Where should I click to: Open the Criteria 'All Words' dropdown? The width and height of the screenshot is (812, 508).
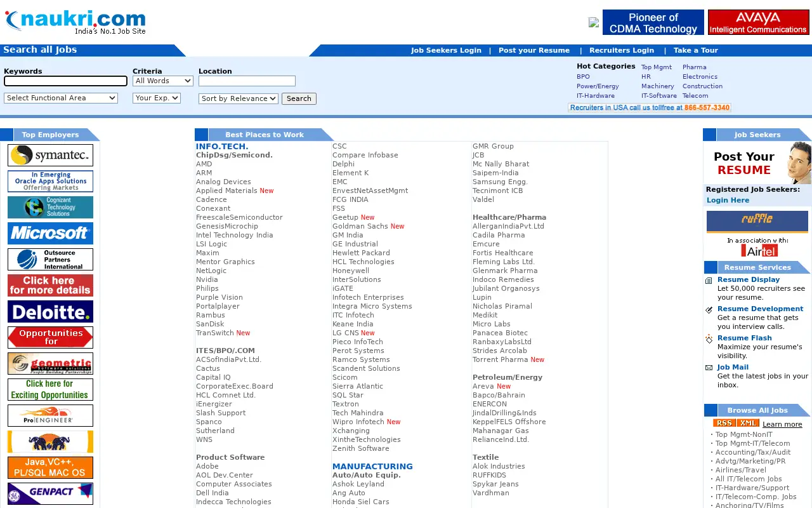click(x=163, y=81)
